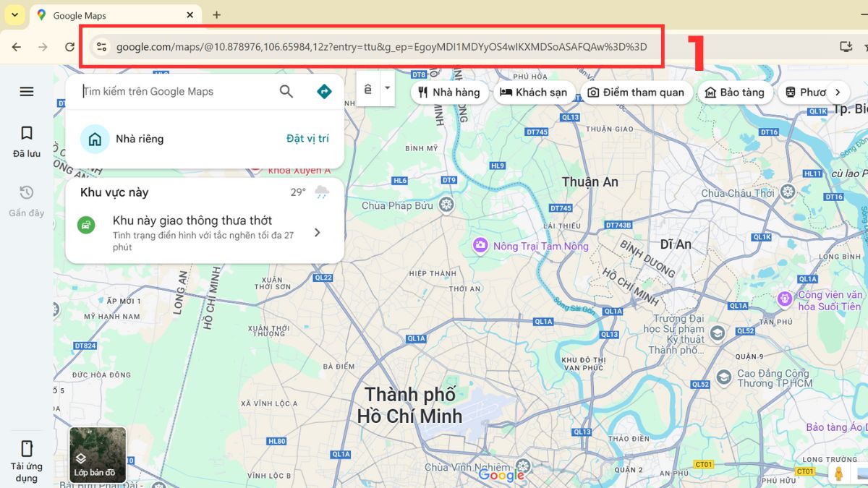This screenshot has width=868, height=488.
Task: Open directions with the blue arrow icon
Action: pos(324,91)
